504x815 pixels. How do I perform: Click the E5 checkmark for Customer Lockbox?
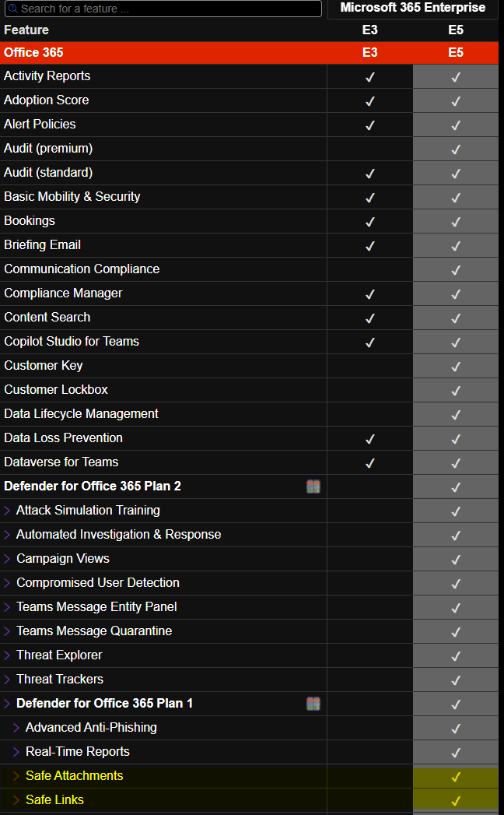pyautogui.click(x=456, y=390)
